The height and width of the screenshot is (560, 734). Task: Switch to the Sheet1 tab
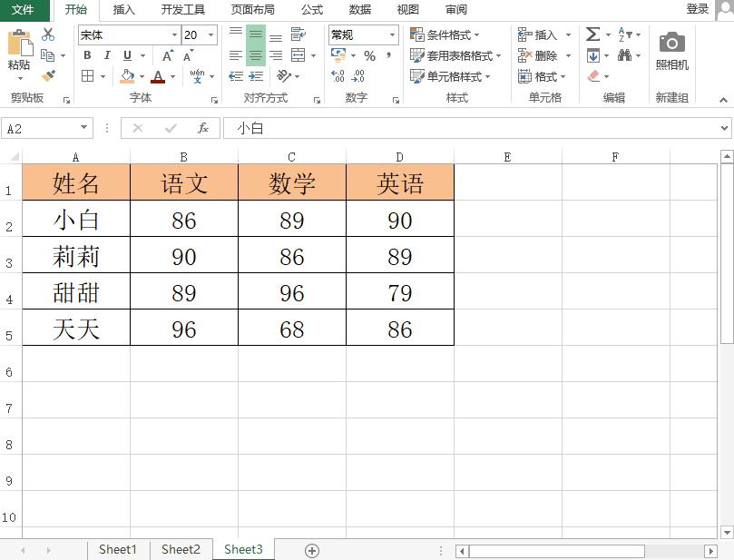pyautogui.click(x=117, y=549)
